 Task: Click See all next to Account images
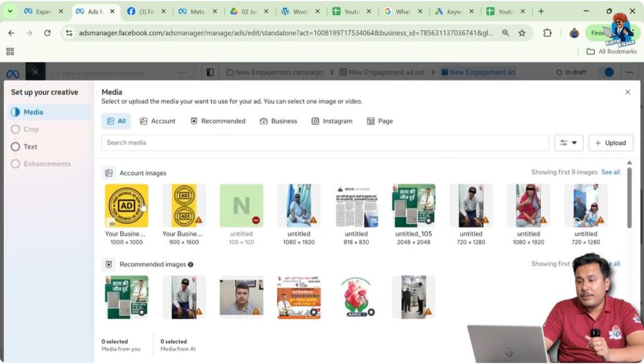click(x=609, y=172)
